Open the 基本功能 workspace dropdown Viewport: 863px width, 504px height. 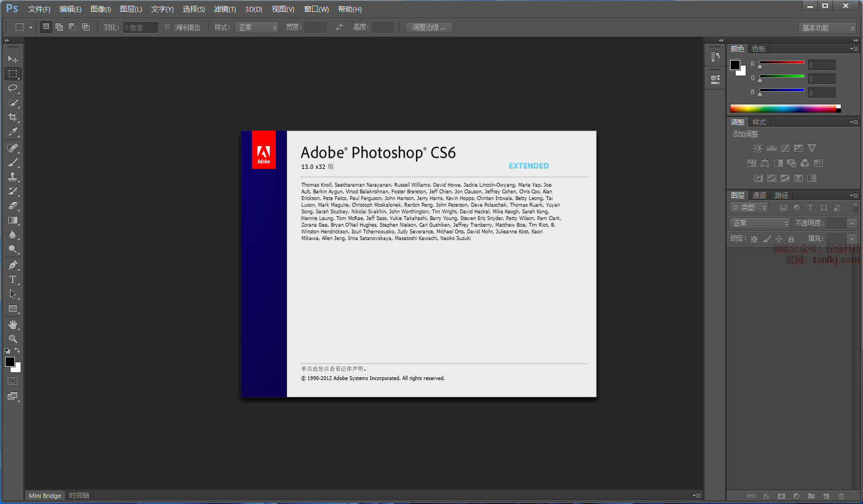[827, 28]
